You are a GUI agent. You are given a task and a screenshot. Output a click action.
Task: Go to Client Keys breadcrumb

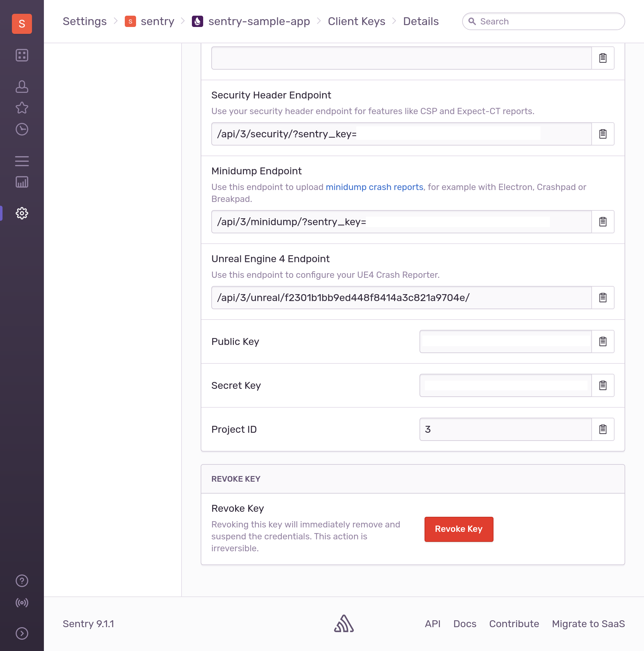[356, 21]
